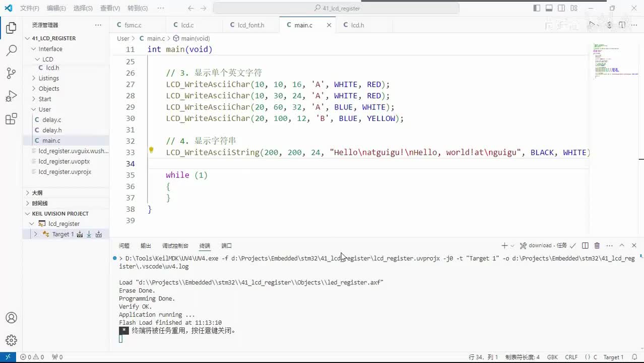Go forward with the right arrow
This screenshot has width=644, height=363.
point(203,8)
